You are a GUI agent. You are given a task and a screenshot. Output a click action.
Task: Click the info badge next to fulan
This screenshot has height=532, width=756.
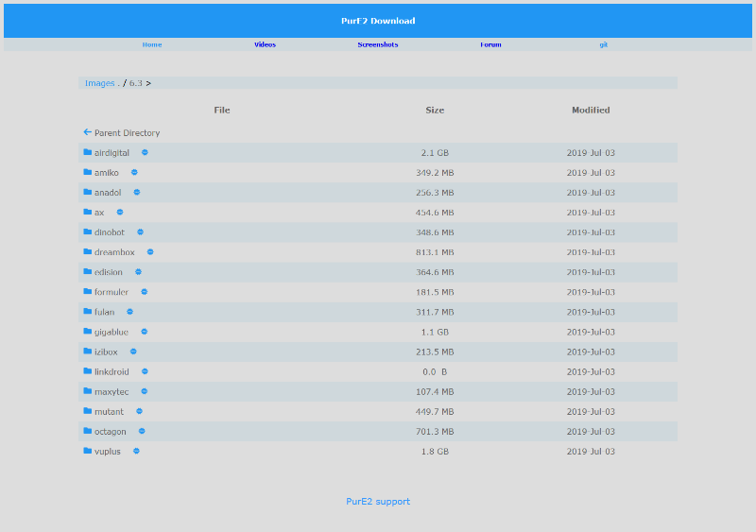(129, 312)
